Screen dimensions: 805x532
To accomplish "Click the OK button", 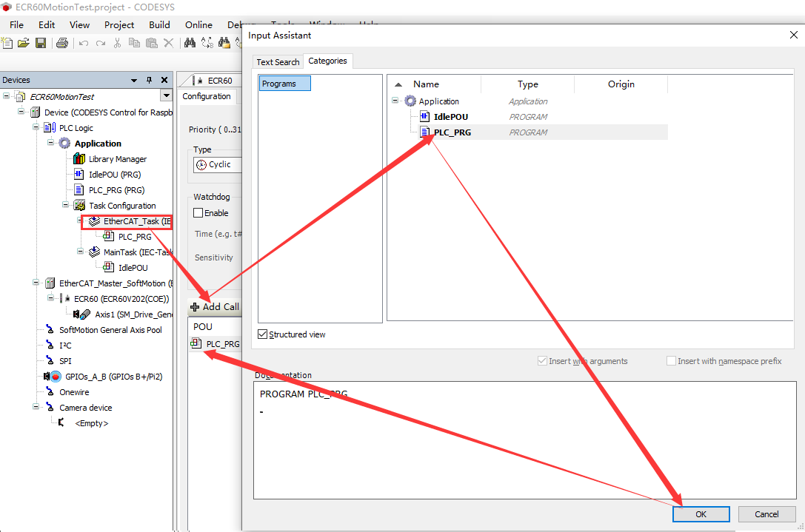I will coord(701,514).
